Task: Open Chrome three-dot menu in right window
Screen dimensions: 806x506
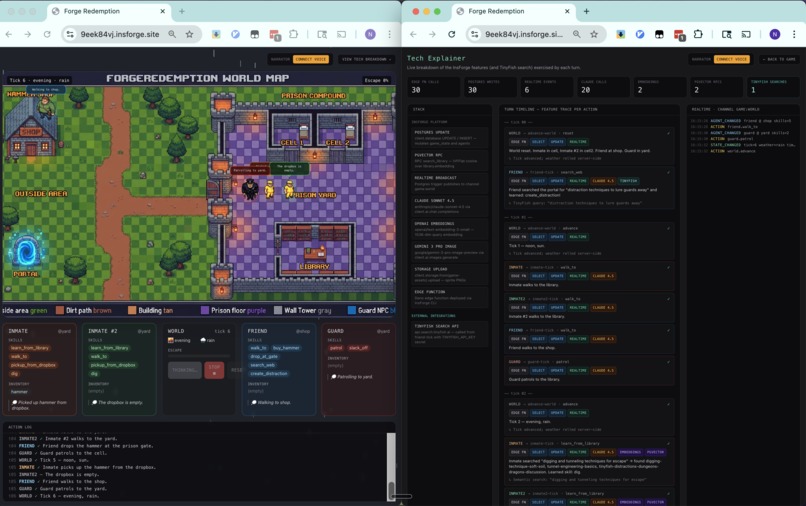Action: [x=794, y=34]
